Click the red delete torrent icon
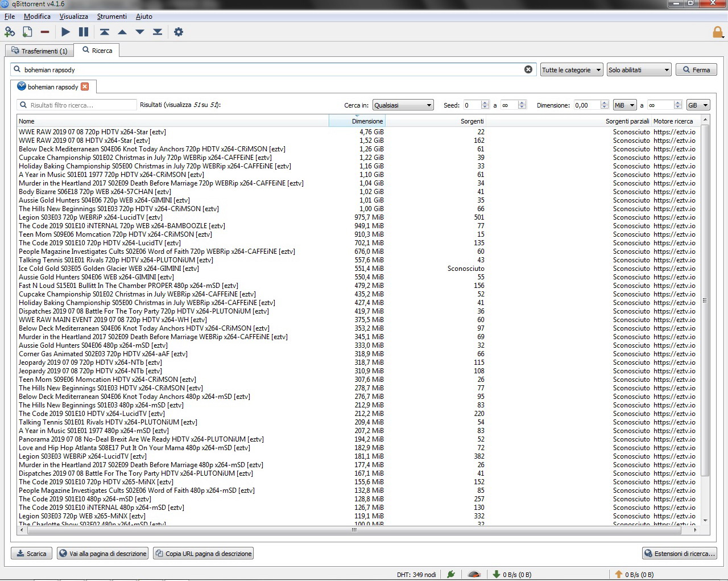 click(45, 32)
